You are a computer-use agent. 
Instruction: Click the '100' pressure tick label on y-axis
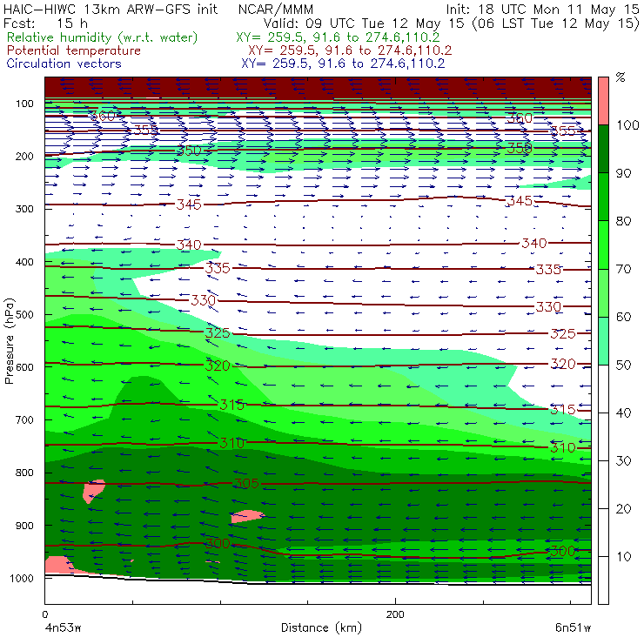(24, 104)
